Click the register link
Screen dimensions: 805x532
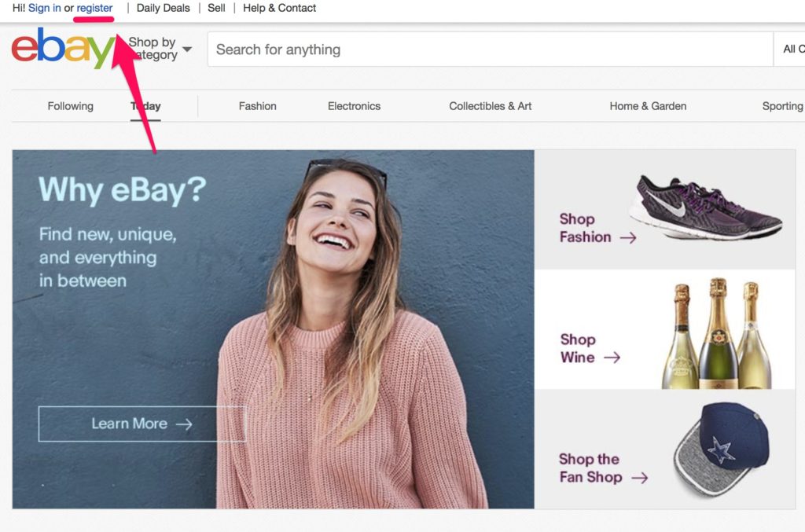[x=94, y=8]
